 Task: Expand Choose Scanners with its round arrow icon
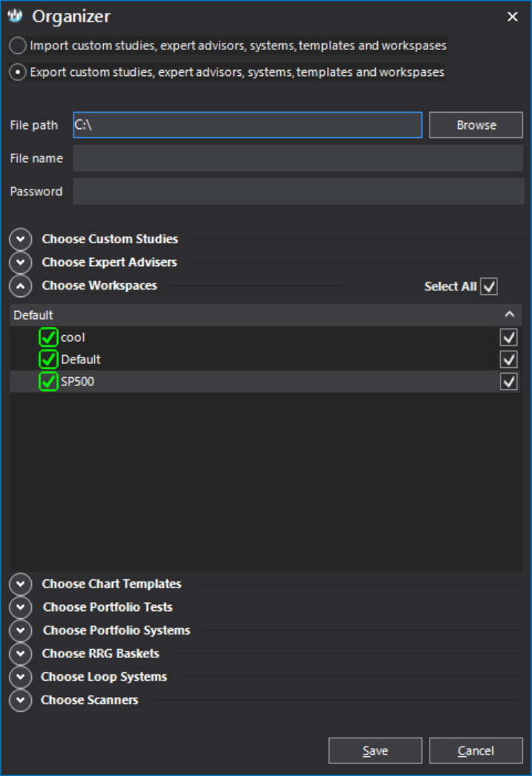point(21,700)
